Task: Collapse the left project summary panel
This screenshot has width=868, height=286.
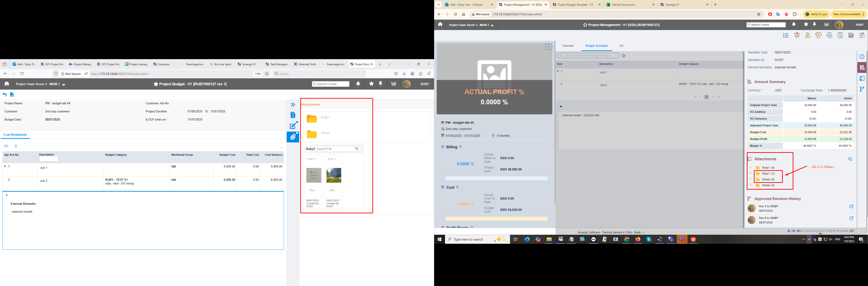Action: pos(549,47)
